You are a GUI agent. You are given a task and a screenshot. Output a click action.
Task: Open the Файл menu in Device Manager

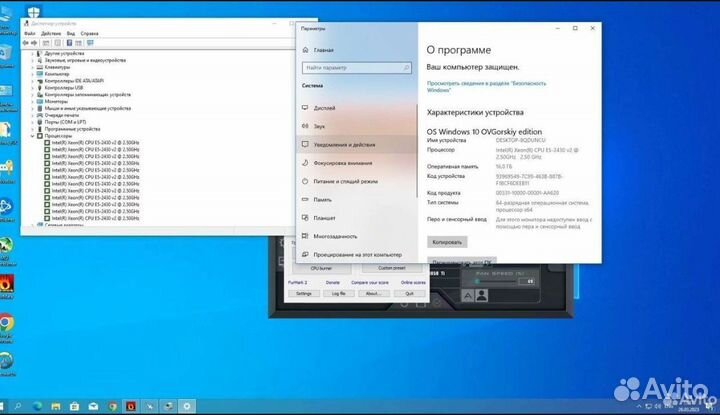tap(30, 33)
